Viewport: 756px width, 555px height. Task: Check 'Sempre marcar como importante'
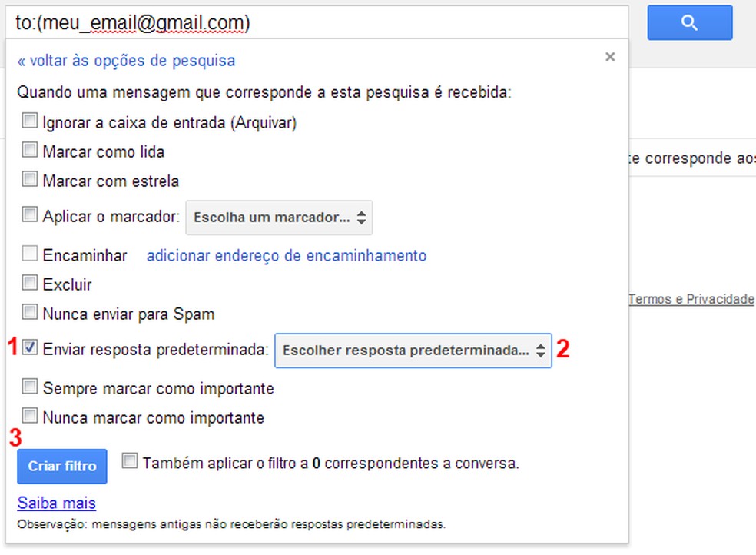point(29,386)
